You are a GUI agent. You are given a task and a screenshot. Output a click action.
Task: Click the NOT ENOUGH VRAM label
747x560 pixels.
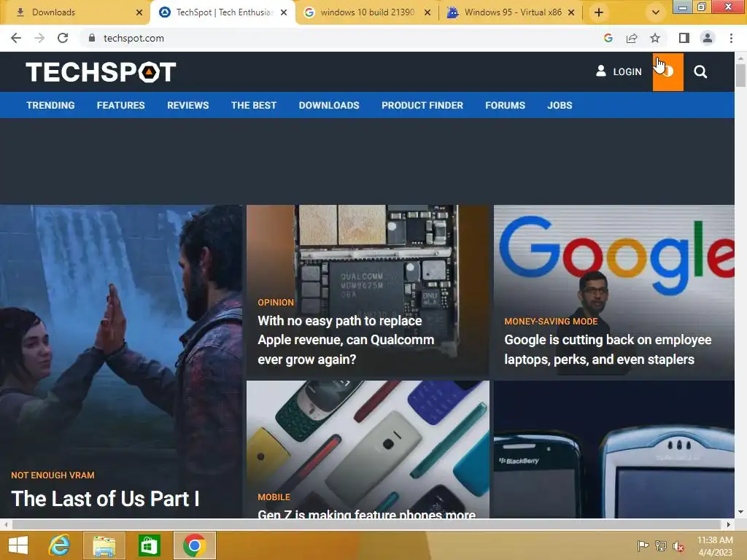click(x=53, y=475)
